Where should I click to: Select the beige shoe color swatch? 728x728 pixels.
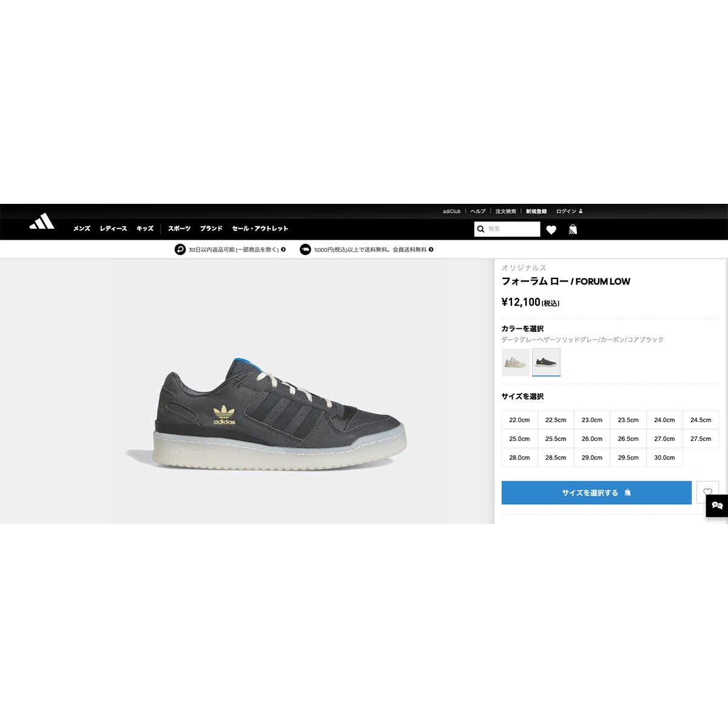(516, 362)
